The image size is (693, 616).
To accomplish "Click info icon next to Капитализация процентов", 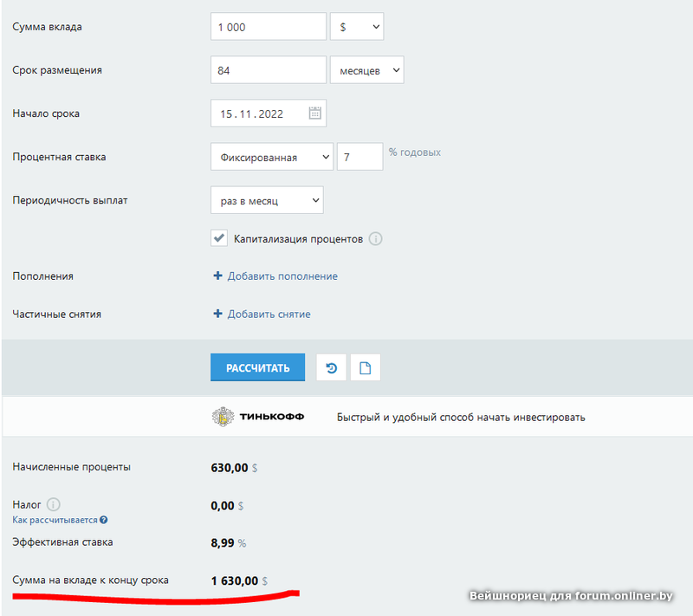I will [x=375, y=239].
